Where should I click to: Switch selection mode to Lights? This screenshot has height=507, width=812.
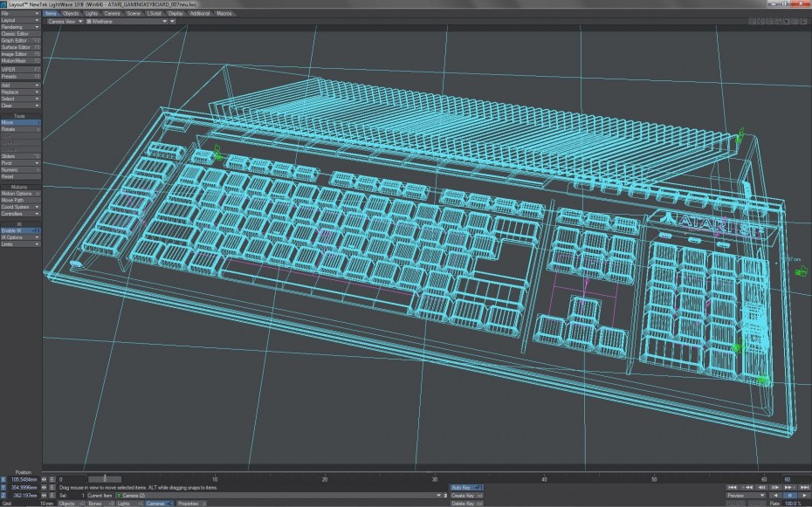coord(129,504)
